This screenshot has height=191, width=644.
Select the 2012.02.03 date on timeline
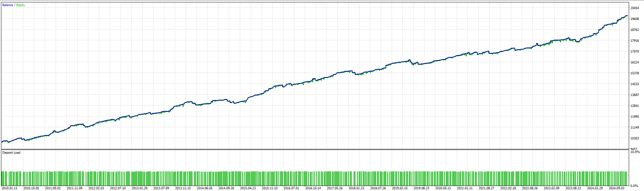pos(96,188)
